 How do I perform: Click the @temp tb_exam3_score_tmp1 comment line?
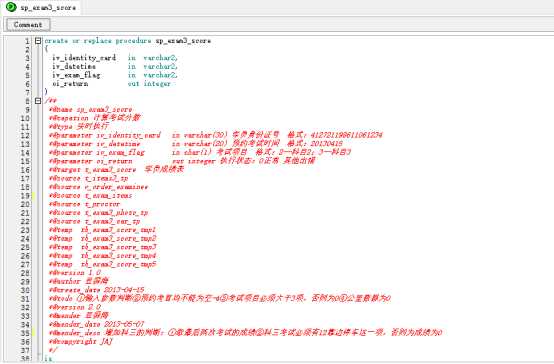coord(103,230)
